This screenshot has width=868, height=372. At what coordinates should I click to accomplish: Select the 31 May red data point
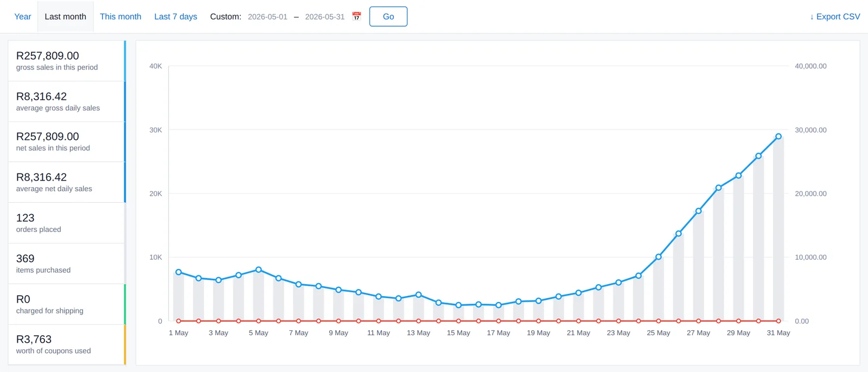tap(778, 321)
